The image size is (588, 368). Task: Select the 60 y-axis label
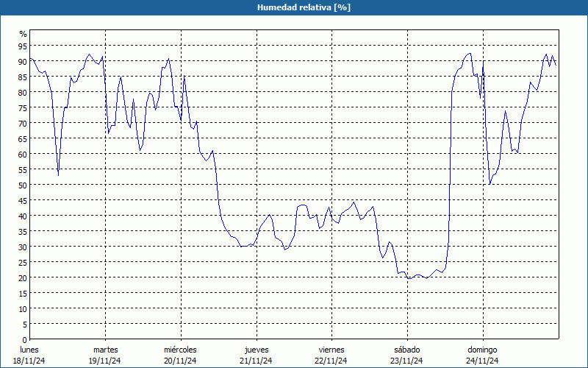coord(24,154)
